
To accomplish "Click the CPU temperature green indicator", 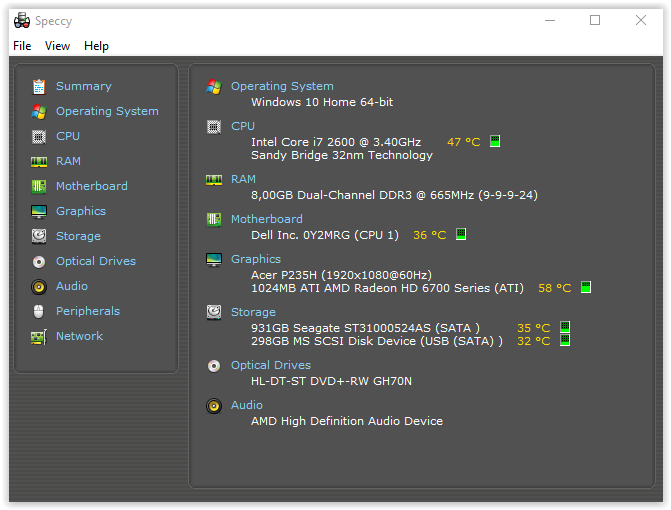I will [495, 142].
